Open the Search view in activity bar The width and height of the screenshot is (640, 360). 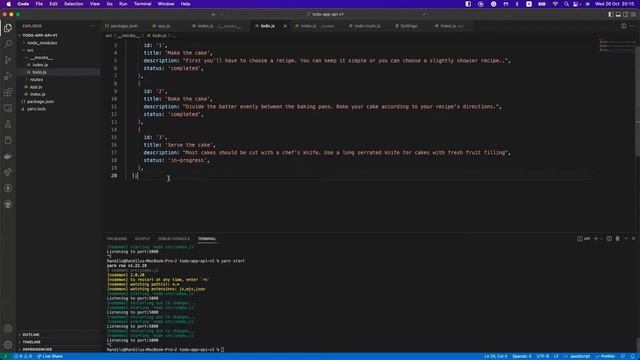(x=8, y=44)
